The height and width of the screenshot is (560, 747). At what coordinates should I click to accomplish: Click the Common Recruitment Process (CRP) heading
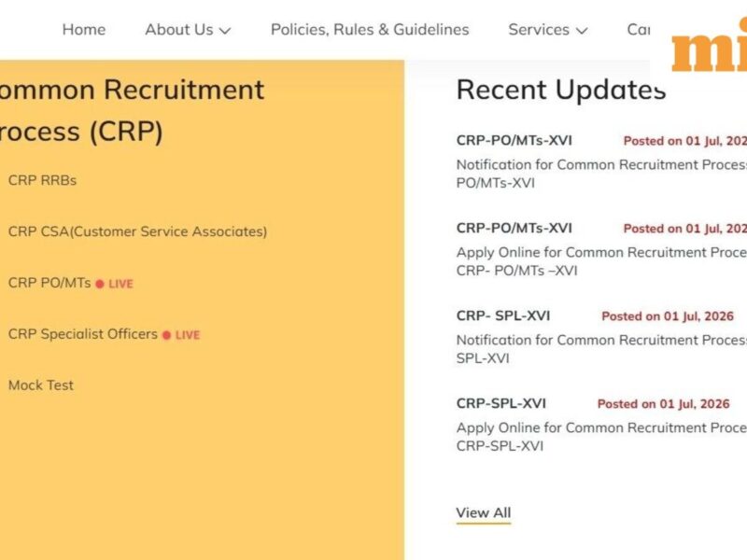pyautogui.click(x=132, y=110)
